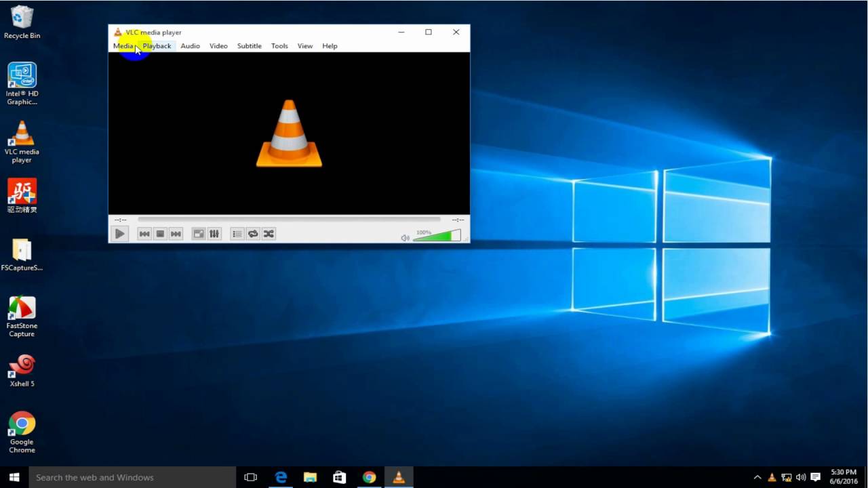Click VLC taskbar button
This screenshot has width=868, height=488.
[399, 477]
